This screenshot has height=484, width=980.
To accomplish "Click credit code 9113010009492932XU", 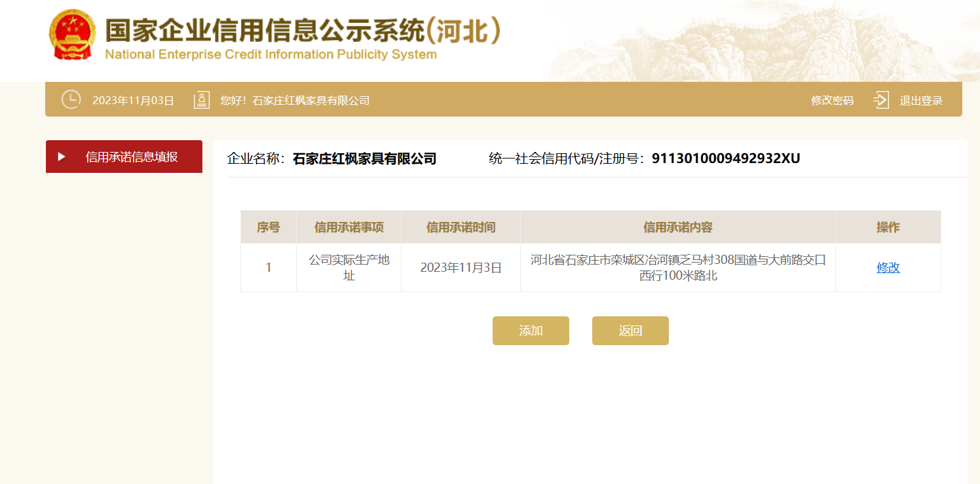I will 726,158.
